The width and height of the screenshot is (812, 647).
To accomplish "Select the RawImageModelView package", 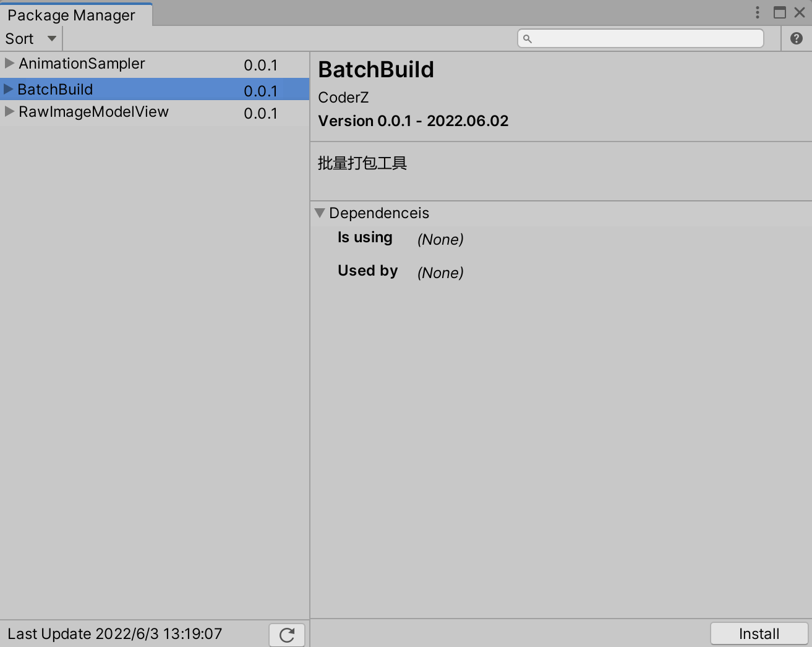I will pyautogui.click(x=93, y=112).
